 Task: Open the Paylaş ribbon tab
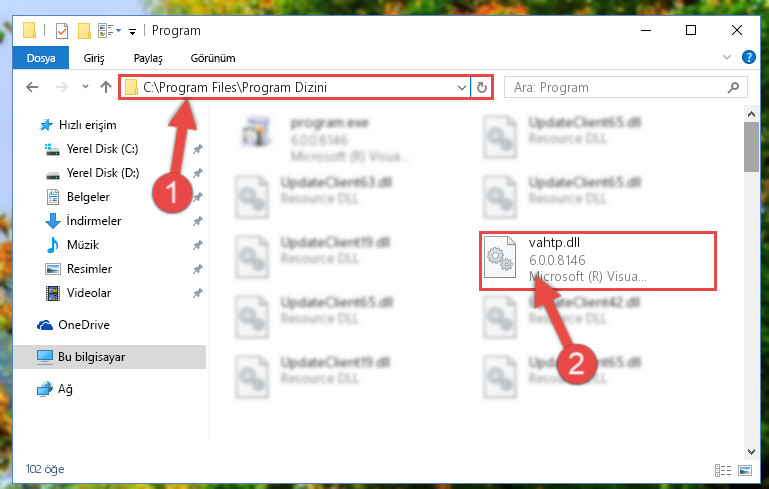coord(148,58)
